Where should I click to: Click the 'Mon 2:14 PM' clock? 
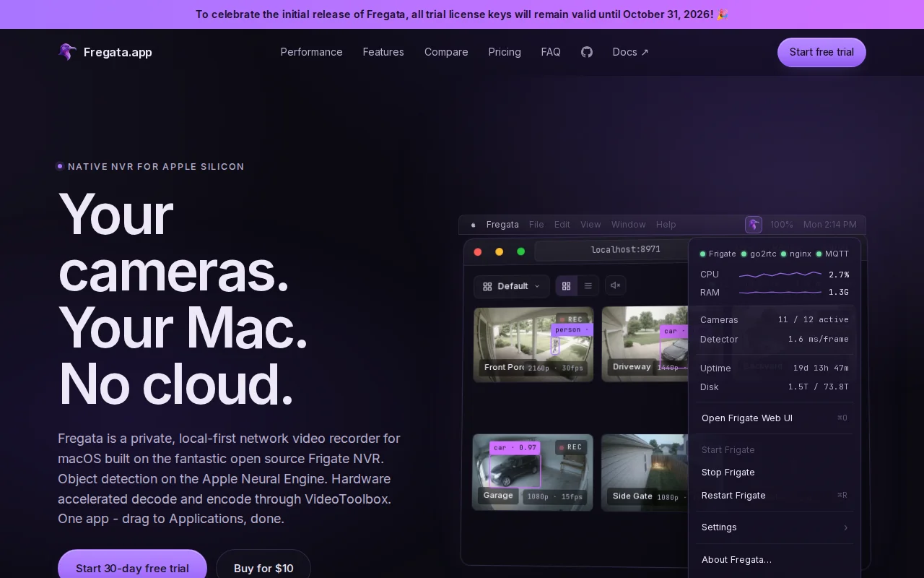coord(830,225)
